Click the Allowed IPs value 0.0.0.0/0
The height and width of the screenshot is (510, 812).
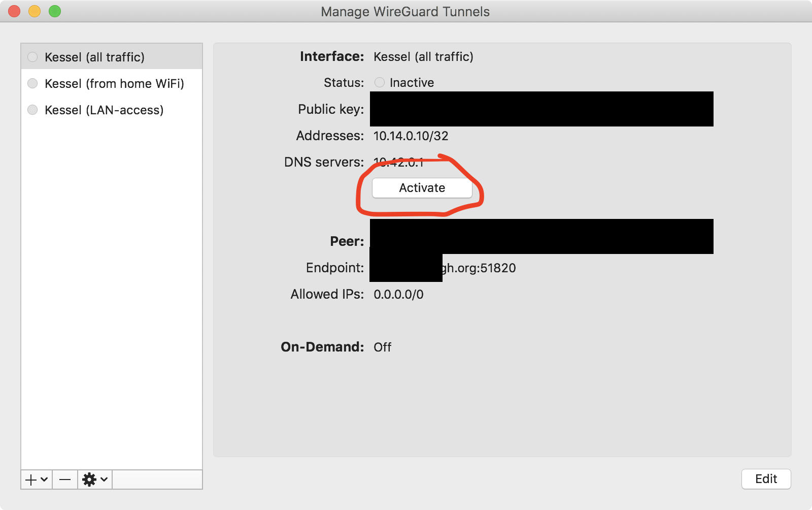(x=398, y=295)
